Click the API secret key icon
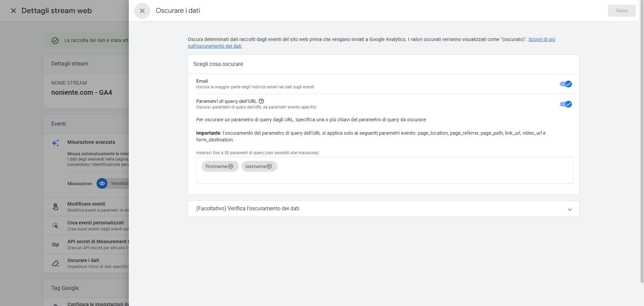The image size is (644, 306). pyautogui.click(x=56, y=244)
